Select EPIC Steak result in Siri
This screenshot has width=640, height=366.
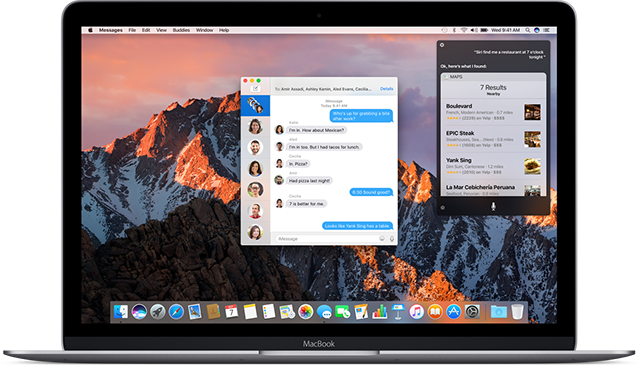click(x=493, y=139)
